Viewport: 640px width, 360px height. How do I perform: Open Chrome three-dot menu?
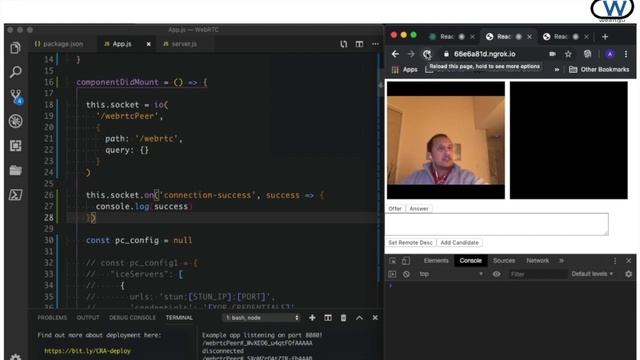(x=626, y=54)
